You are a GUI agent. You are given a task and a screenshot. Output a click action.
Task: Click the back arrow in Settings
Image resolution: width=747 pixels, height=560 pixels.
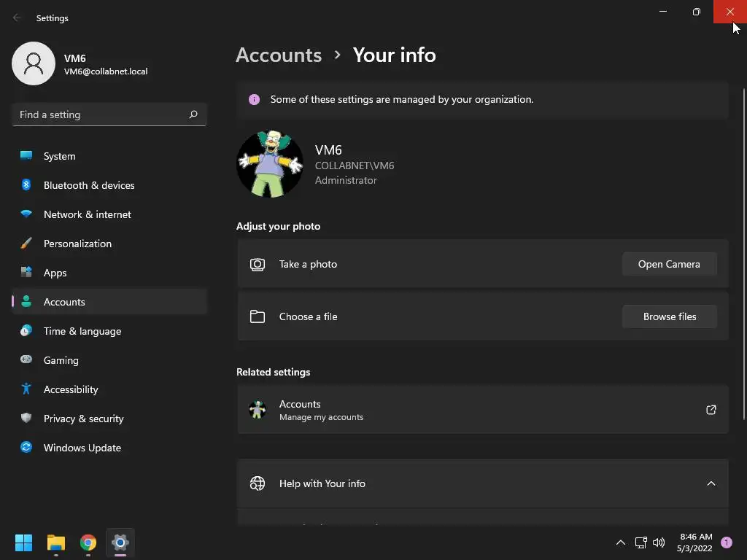[x=18, y=18]
